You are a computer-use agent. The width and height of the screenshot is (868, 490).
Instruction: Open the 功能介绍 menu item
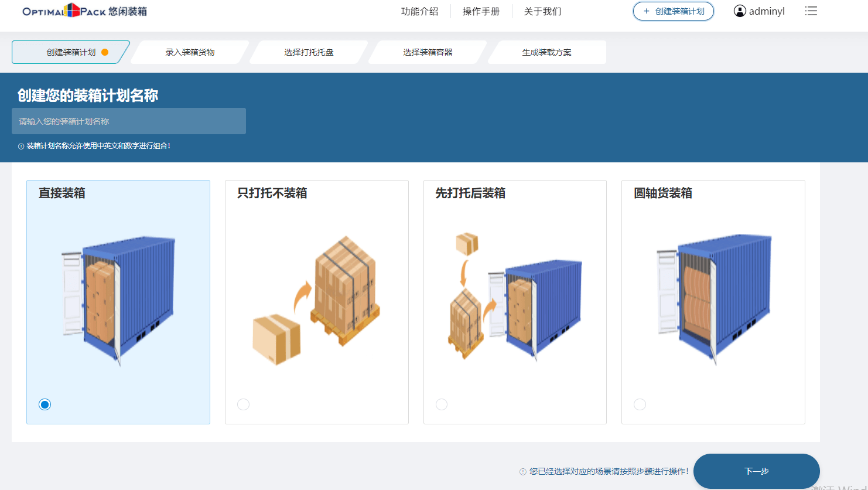(x=419, y=11)
